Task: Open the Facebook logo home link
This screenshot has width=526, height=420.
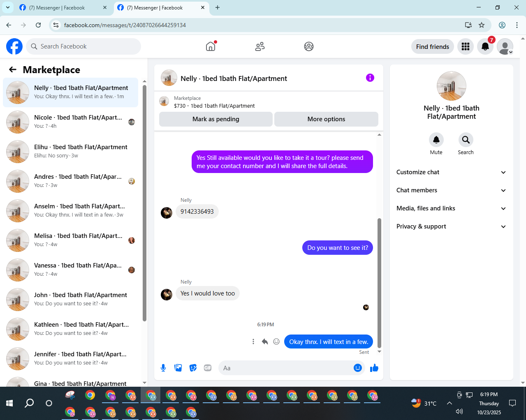Action: click(x=14, y=46)
